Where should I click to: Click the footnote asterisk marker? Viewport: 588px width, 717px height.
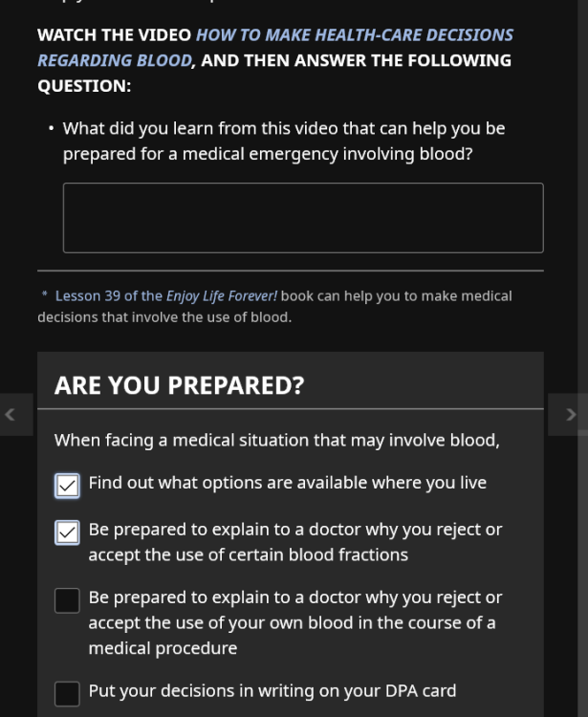44,295
